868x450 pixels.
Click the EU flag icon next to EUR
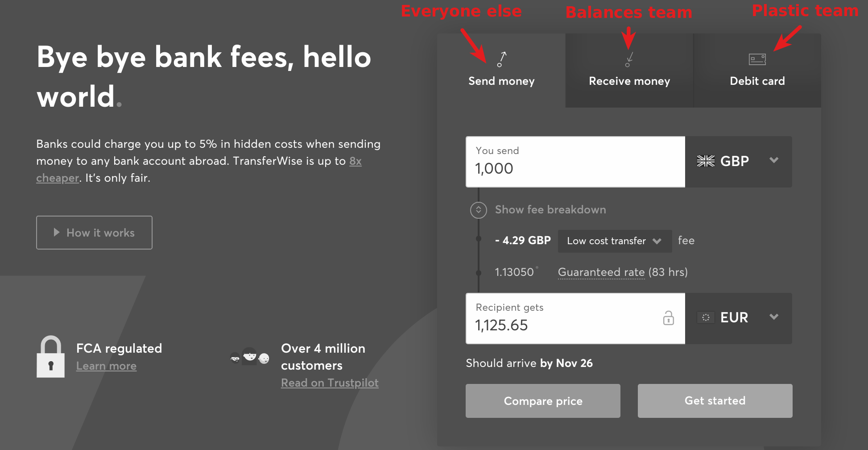(706, 317)
